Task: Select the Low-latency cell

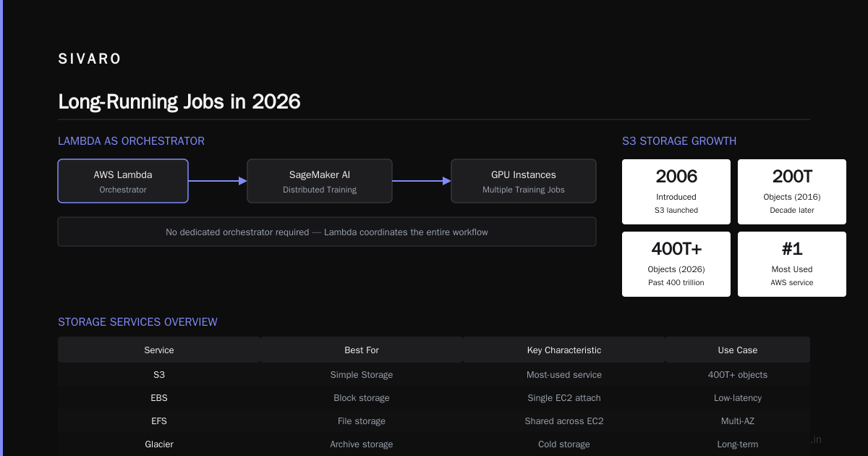Action: [738, 398]
